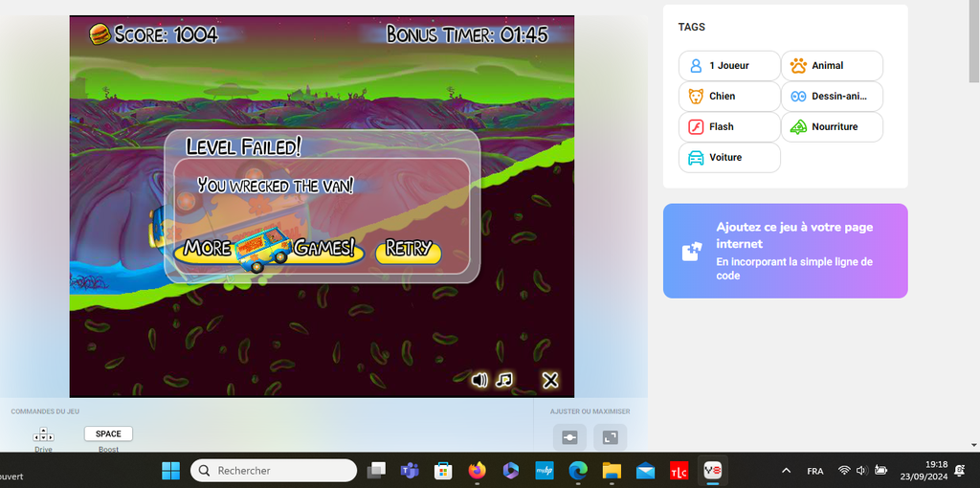Close the game with the X icon
This screenshot has width=980, height=488.
550,380
